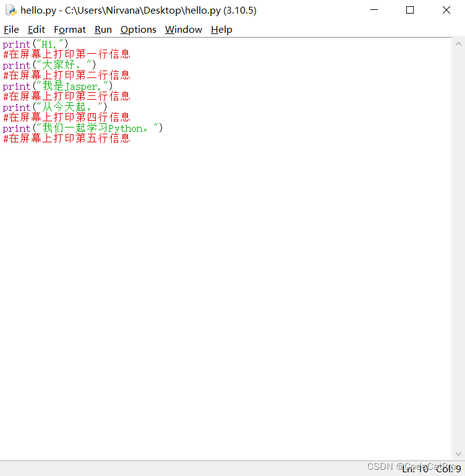465x476 pixels.
Task: Click the comment 第一行信息 line
Action: point(66,54)
